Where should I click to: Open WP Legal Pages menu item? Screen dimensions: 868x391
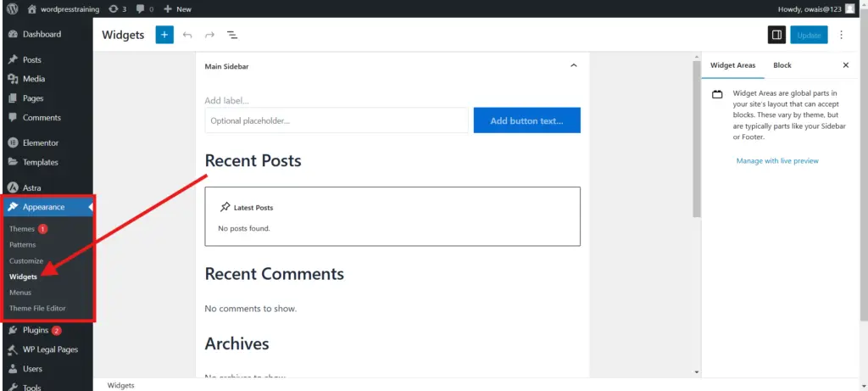(x=47, y=349)
